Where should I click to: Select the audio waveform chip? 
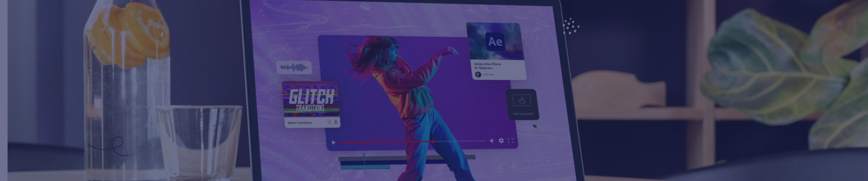tap(294, 68)
